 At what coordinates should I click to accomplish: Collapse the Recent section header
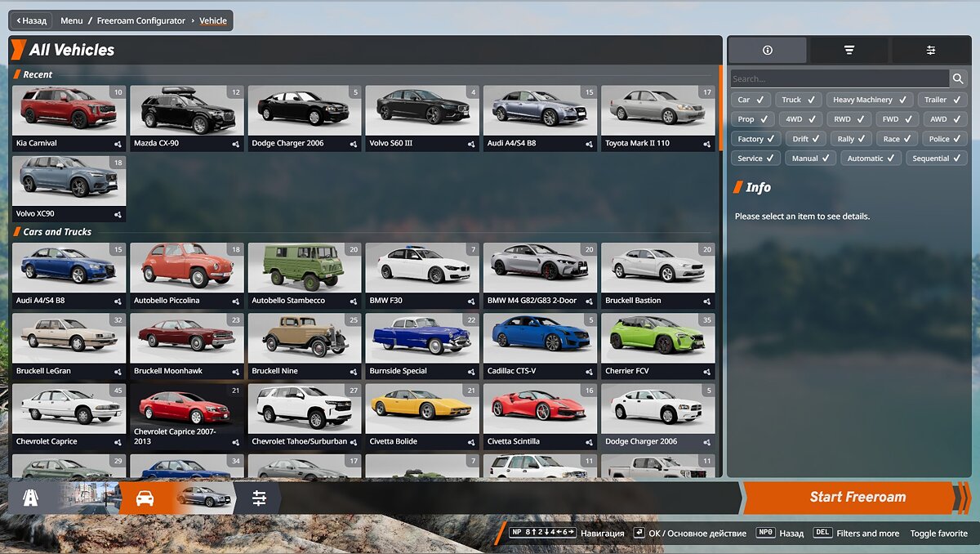38,74
